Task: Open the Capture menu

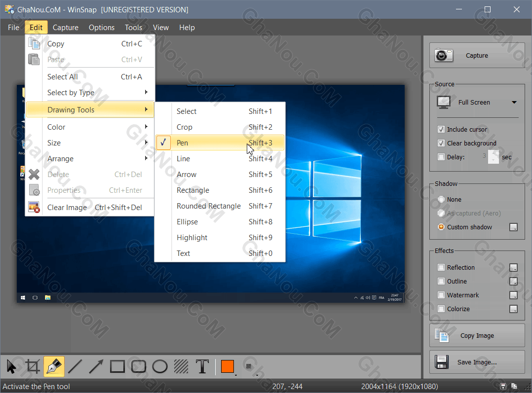Action: pos(66,28)
